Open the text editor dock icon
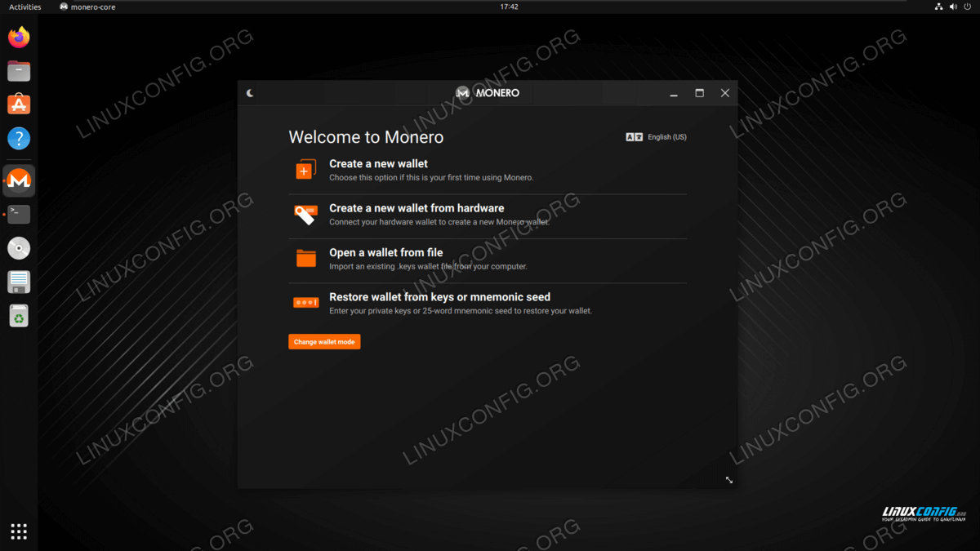The height and width of the screenshot is (551, 980). (19, 282)
